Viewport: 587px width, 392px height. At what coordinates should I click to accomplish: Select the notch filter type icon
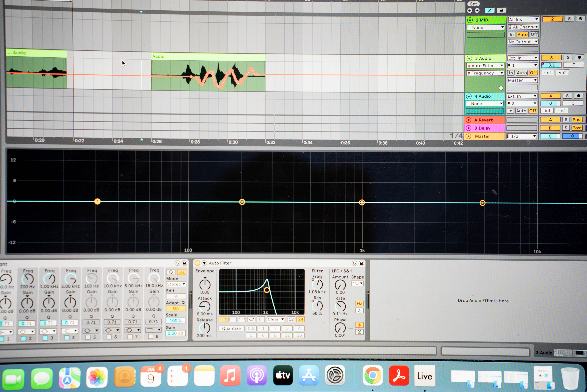251,319
